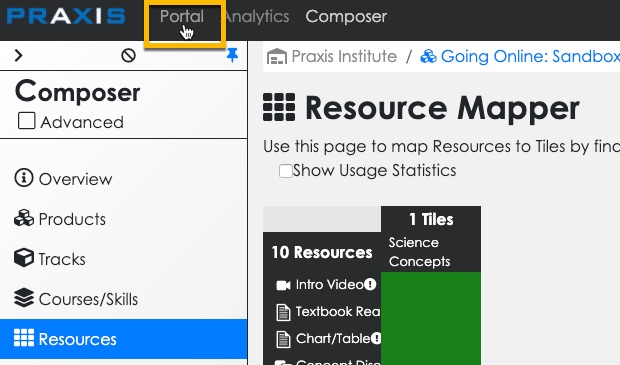Select the Chart/Table resource

pyautogui.click(x=333, y=339)
